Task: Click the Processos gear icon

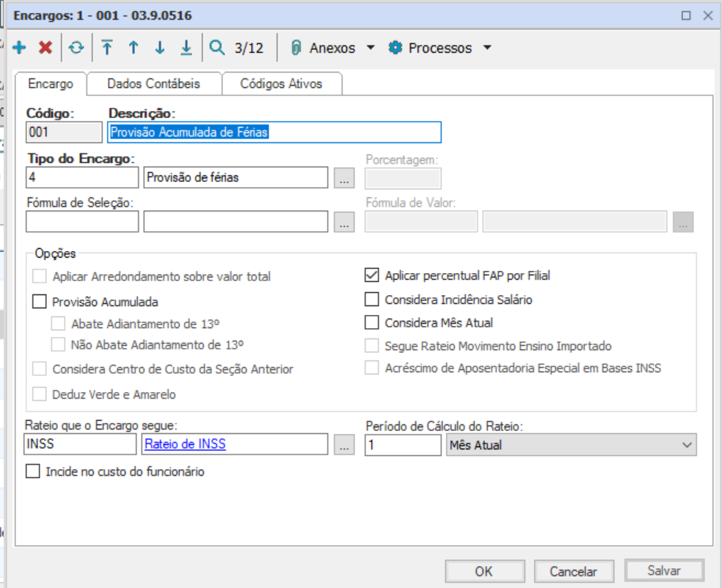Action: [x=395, y=48]
